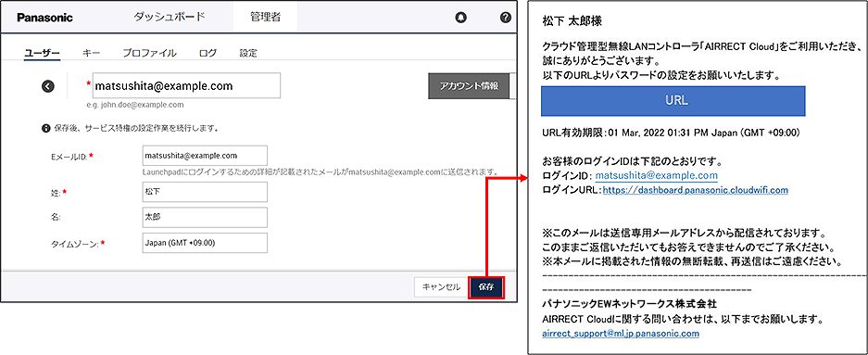
Task: Select the プロファイル sub-tab
Action: (x=149, y=53)
